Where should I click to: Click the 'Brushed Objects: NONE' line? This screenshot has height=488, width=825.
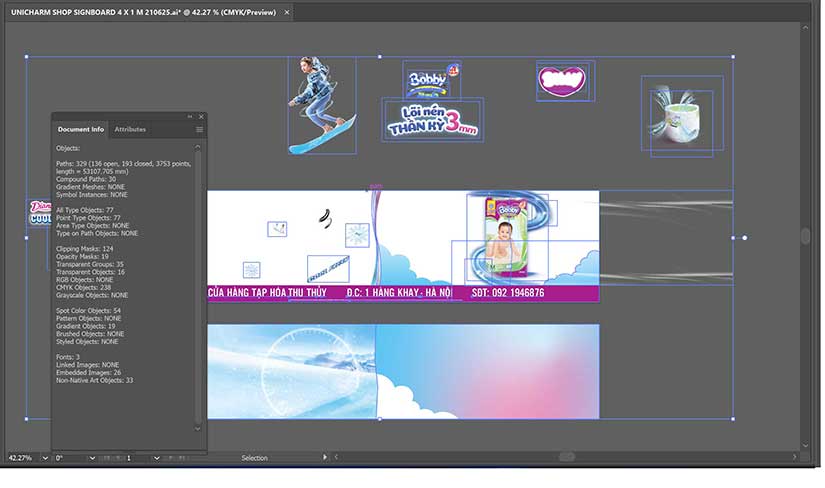point(90,334)
